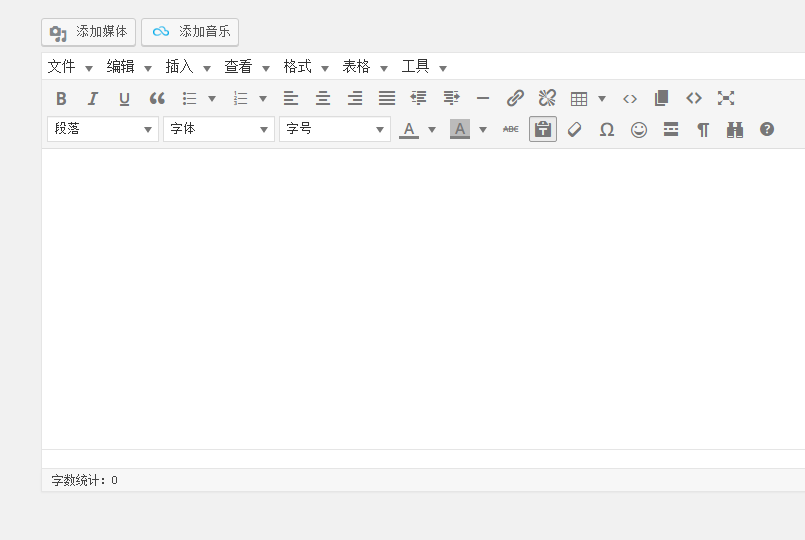Toggle strikethrough formatting
This screenshot has height=540, width=805.
point(510,129)
